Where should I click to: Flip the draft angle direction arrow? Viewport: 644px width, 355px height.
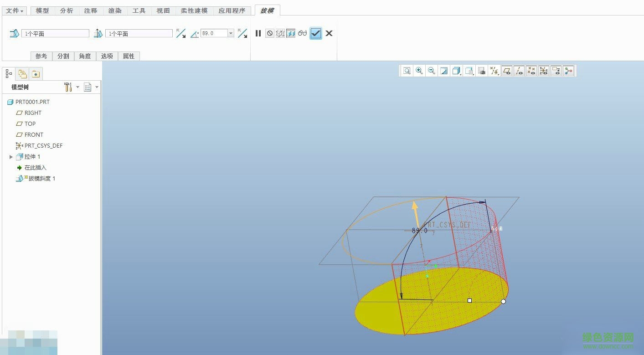point(242,33)
